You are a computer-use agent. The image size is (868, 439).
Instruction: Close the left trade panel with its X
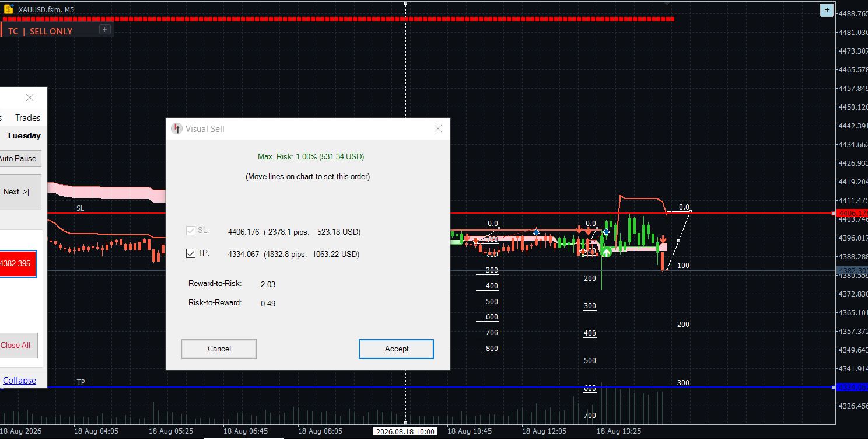(29, 97)
